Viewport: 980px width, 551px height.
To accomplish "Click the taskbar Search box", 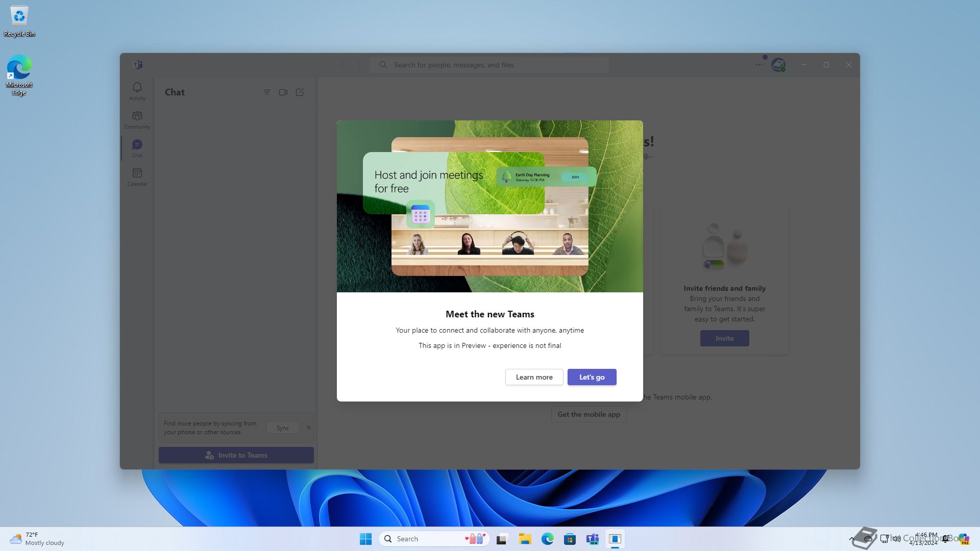I will 434,539.
